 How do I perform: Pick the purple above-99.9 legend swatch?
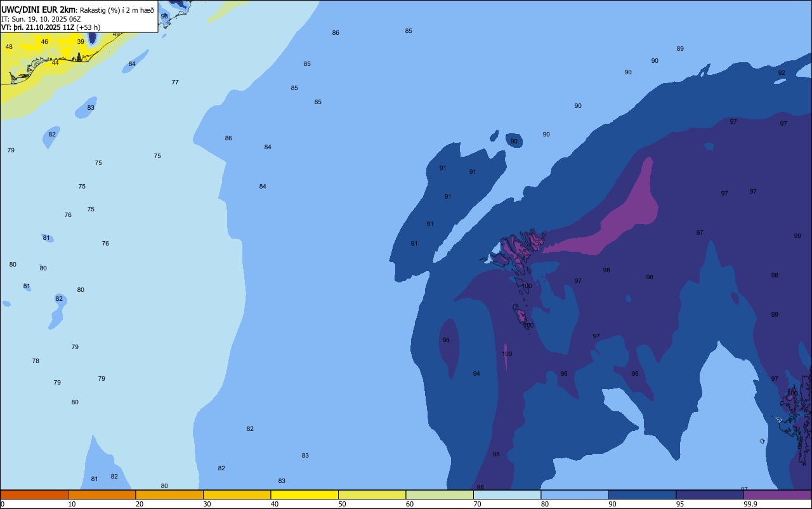coord(777,494)
